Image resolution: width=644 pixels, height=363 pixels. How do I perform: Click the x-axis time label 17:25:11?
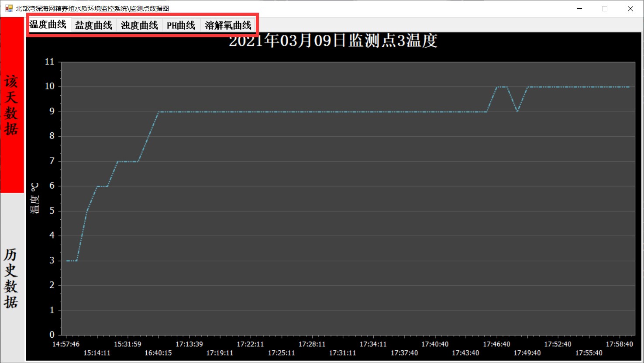[x=281, y=353]
